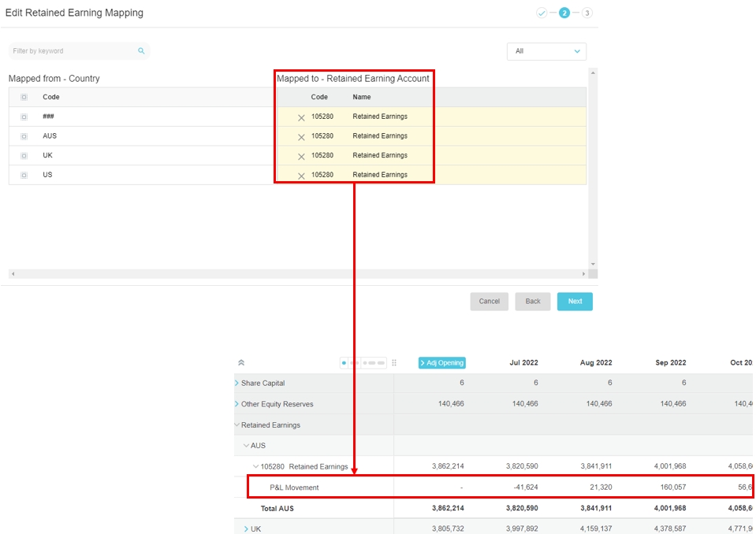
Task: Click the Cancel button
Action: (489, 302)
